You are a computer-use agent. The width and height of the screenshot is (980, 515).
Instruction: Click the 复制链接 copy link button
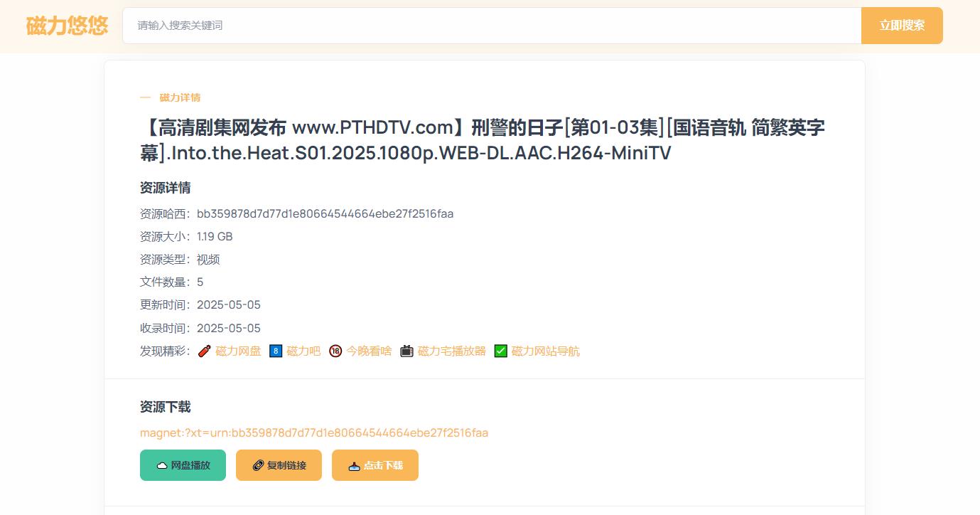(x=279, y=465)
